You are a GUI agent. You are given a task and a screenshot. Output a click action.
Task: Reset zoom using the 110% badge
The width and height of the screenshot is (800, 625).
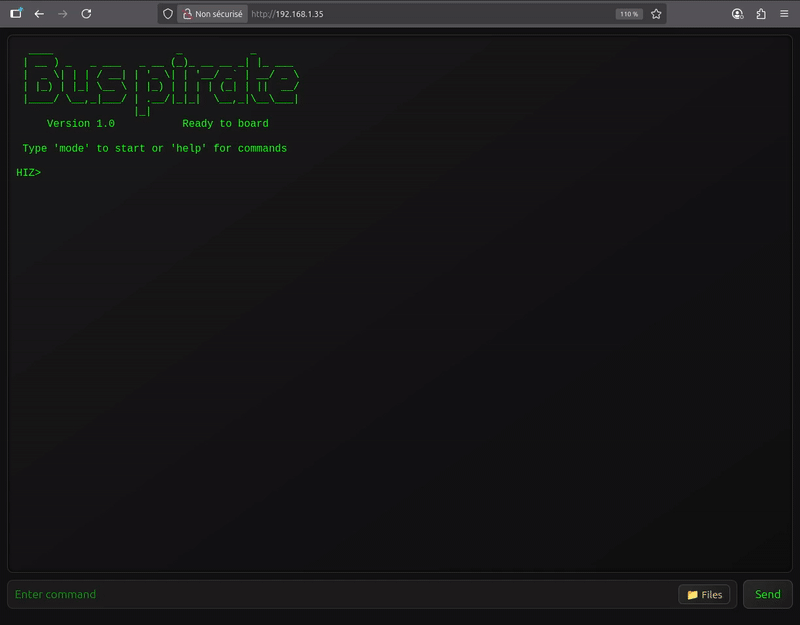tap(628, 14)
